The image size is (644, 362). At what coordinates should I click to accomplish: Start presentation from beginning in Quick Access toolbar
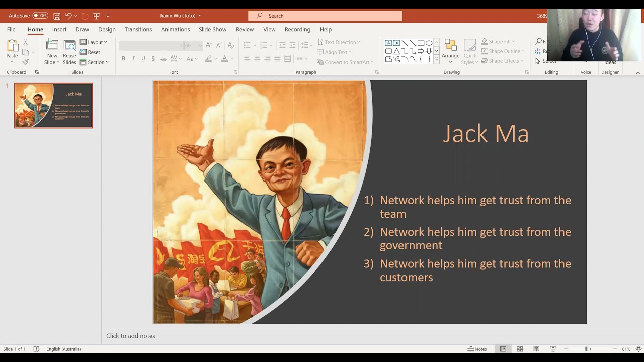pos(97,16)
